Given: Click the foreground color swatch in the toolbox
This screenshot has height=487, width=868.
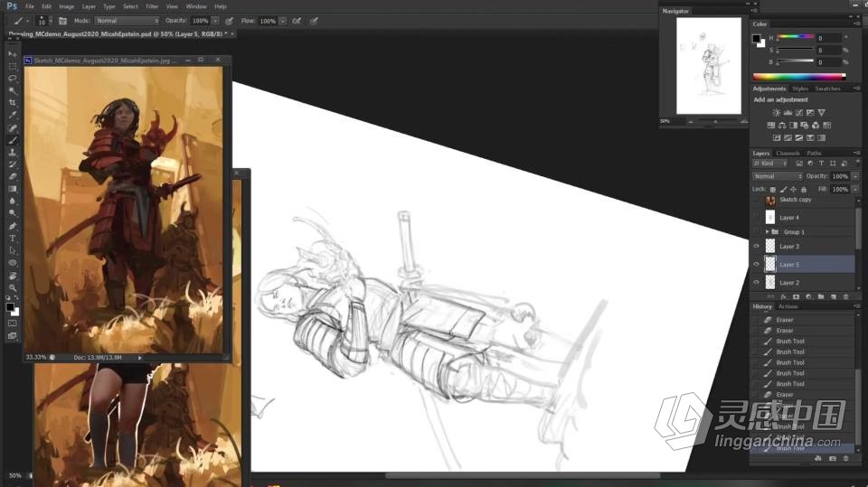Looking at the screenshot, I should pos(9,307).
